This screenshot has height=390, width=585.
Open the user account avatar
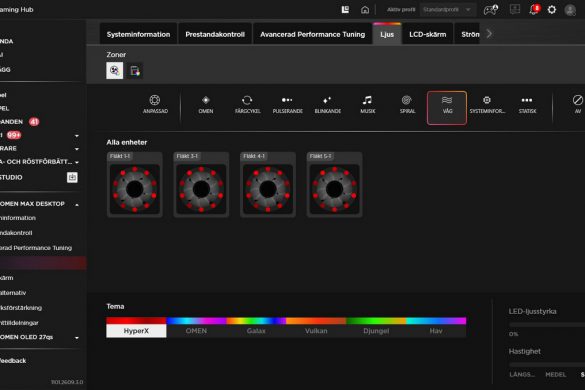(x=570, y=10)
